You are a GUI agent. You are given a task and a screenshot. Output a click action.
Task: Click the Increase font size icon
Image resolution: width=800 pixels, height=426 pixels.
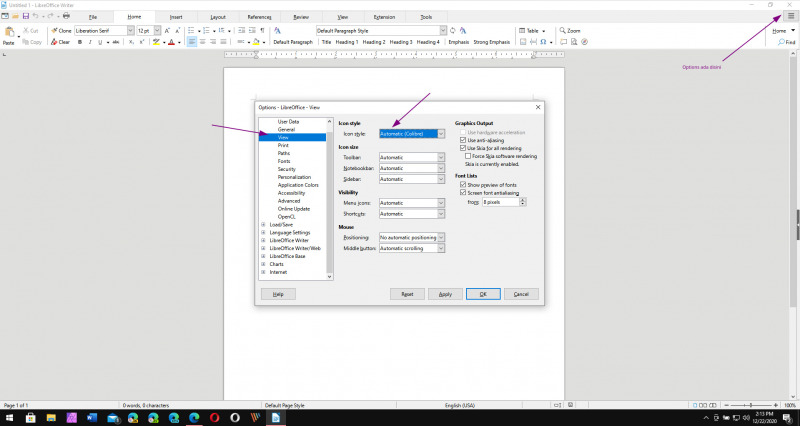pyautogui.click(x=167, y=31)
